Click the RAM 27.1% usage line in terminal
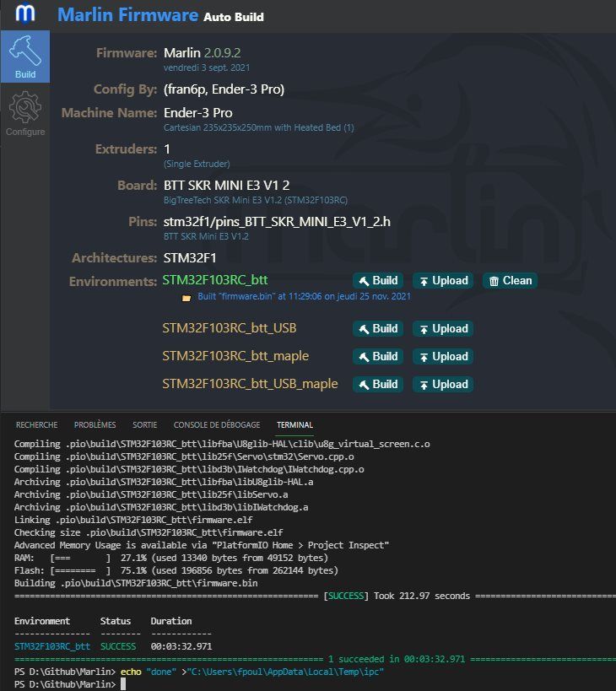The image size is (616, 691). pos(171,558)
